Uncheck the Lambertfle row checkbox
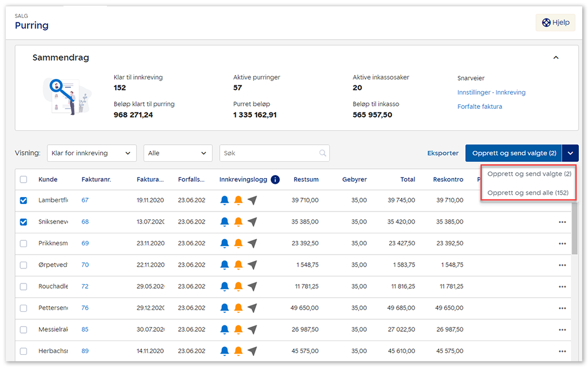588x367 pixels. pyautogui.click(x=24, y=200)
